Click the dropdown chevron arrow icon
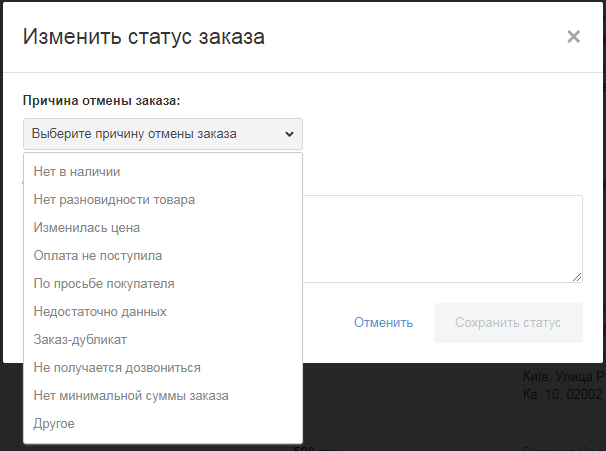Image resolution: width=606 pixels, height=451 pixels. coord(289,134)
